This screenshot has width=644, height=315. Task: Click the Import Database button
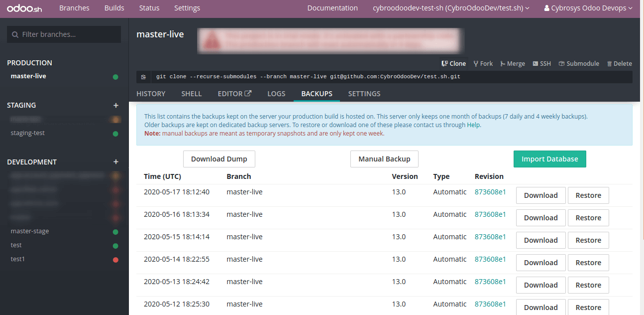[x=550, y=159]
